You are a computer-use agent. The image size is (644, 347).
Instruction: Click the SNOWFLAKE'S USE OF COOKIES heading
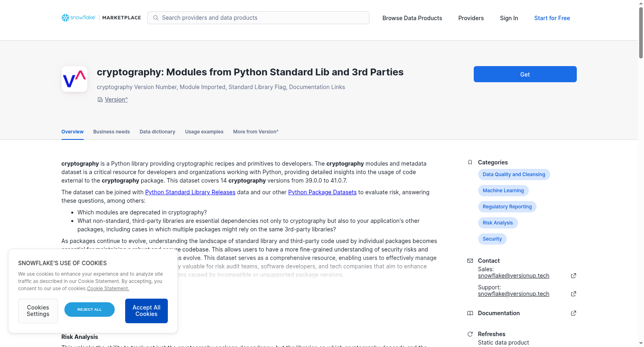(62, 263)
